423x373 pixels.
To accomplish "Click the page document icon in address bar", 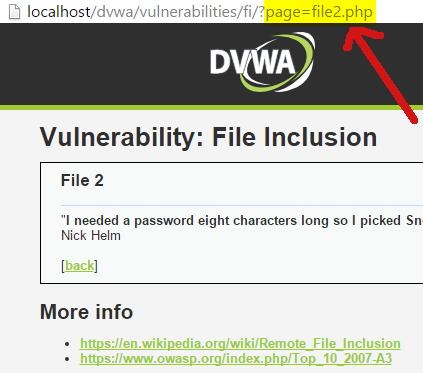I will (14, 12).
